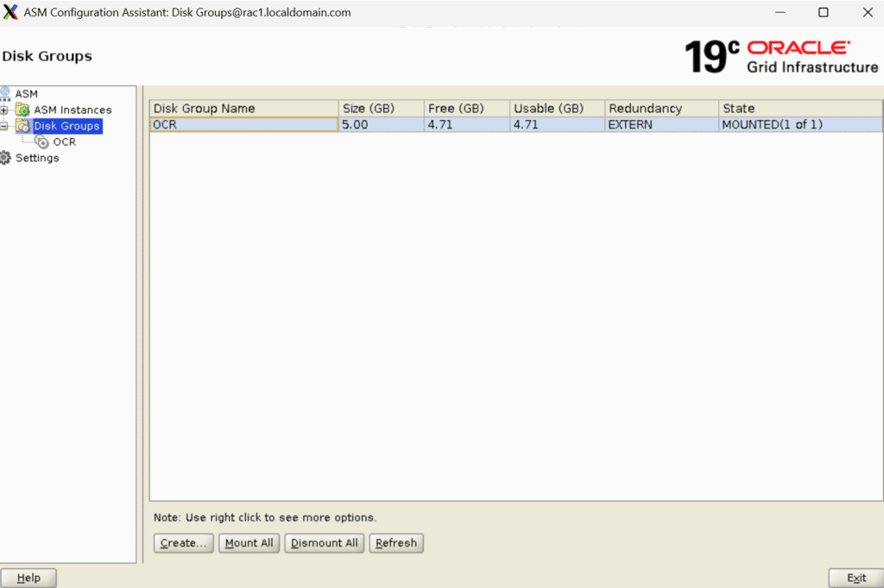Open Help from the bottom bar
Screen dimensions: 884x588
pyautogui.click(x=28, y=578)
